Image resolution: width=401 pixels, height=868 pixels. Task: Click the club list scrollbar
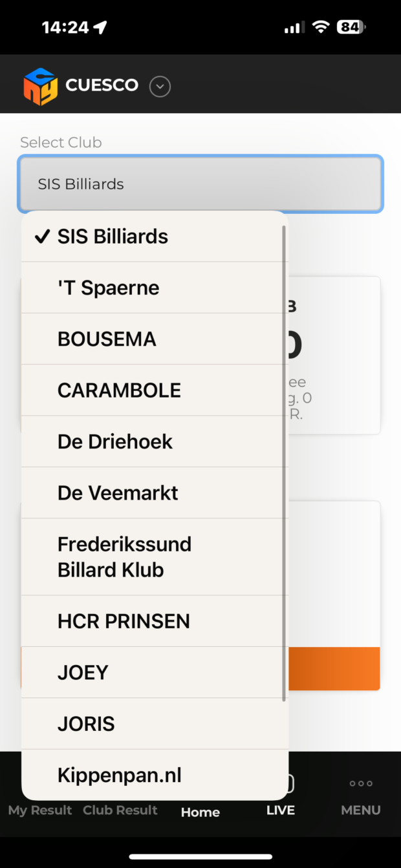point(283,463)
